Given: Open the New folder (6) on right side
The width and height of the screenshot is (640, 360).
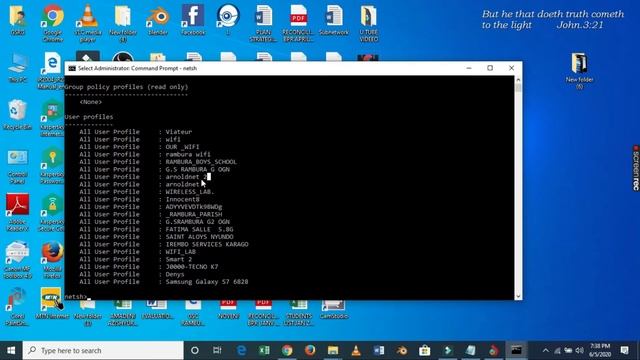Looking at the screenshot, I should click(x=579, y=71).
